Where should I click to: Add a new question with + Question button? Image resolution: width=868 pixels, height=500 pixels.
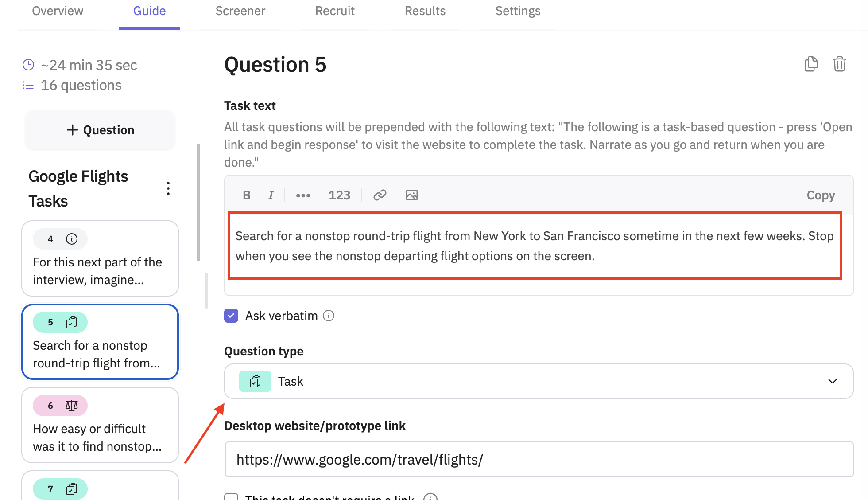click(100, 130)
